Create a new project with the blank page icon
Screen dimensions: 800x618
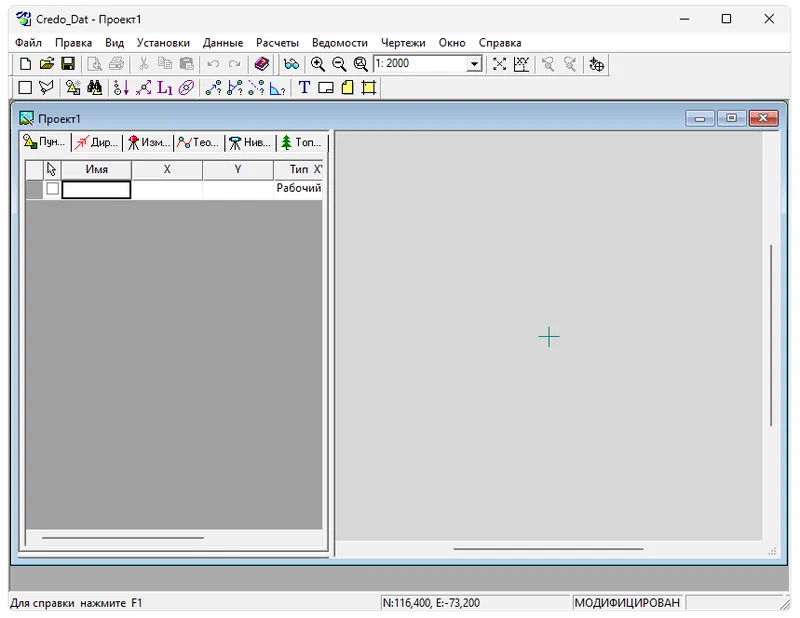coord(25,64)
